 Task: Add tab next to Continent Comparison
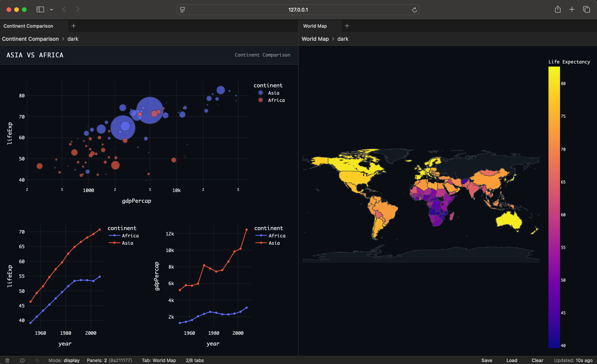point(74,26)
